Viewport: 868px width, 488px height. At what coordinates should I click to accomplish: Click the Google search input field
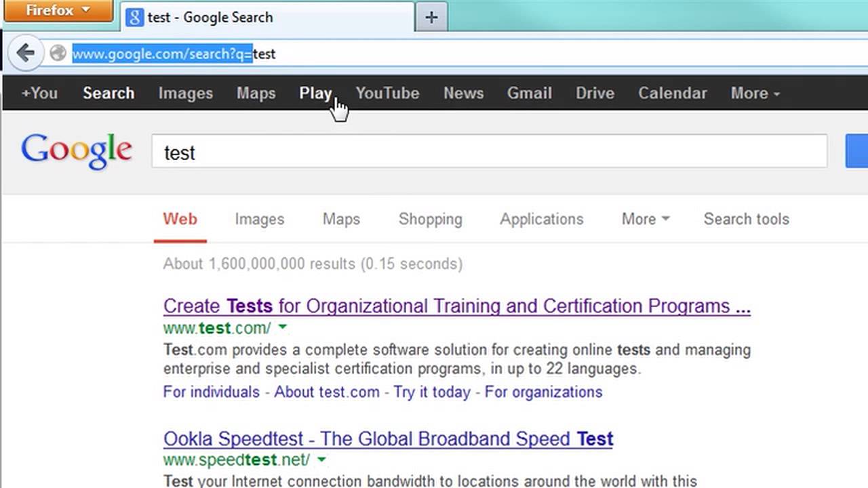[x=488, y=152]
